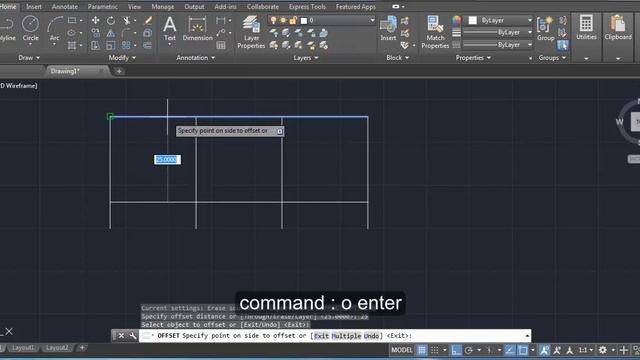Open the object color ByLayer dropdown
Screen dimensions: 640x360
click(530, 20)
